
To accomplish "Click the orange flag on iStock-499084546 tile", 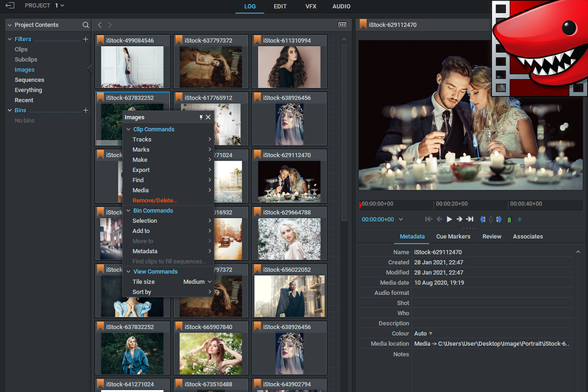I will pos(100,40).
